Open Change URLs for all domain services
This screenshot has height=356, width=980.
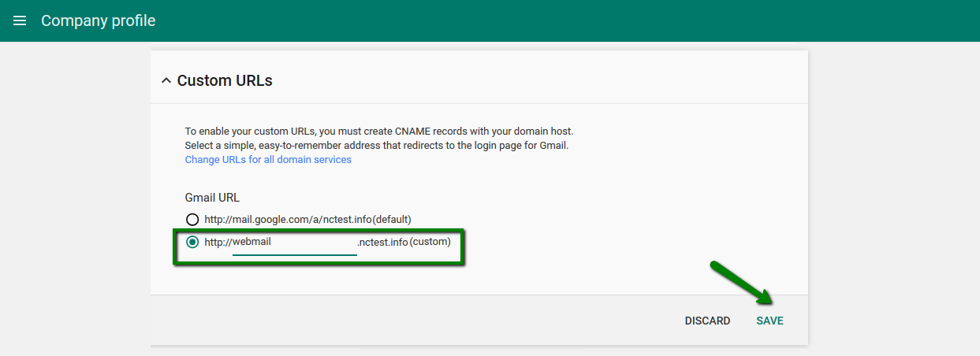tap(268, 159)
